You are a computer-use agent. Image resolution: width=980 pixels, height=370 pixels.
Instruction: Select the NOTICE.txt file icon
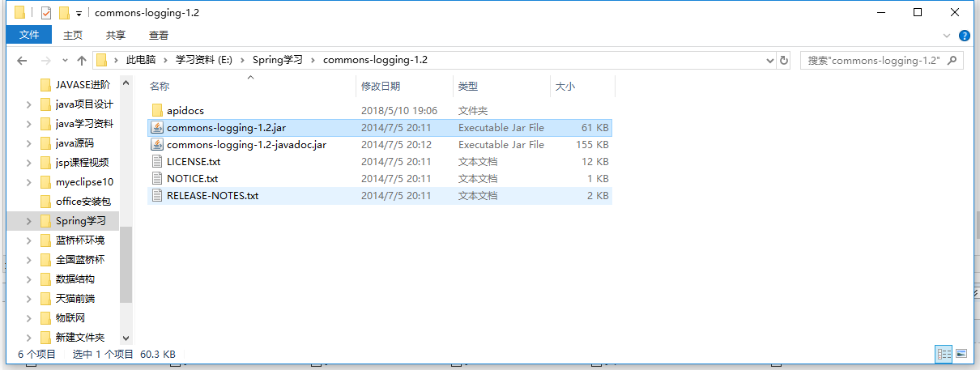coord(157,179)
